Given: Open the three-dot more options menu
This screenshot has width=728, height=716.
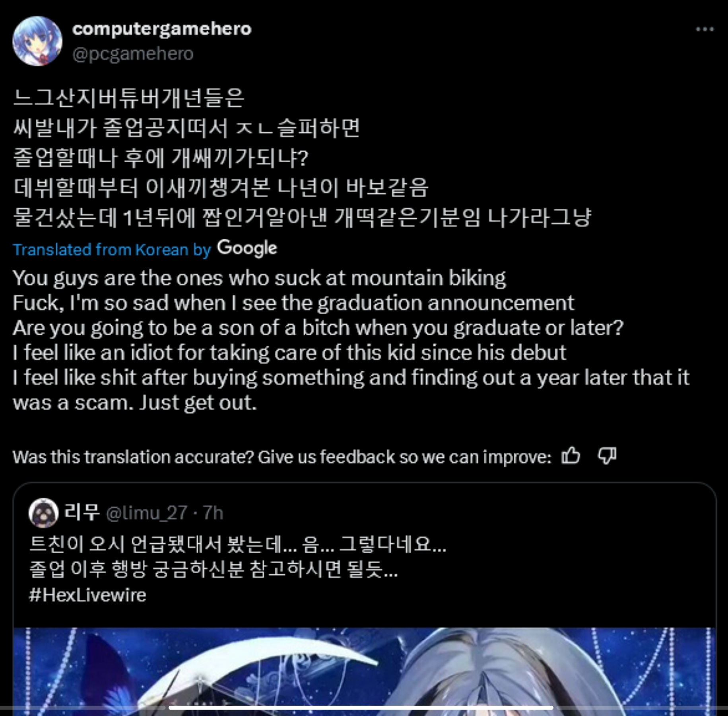Looking at the screenshot, I should click(705, 29).
